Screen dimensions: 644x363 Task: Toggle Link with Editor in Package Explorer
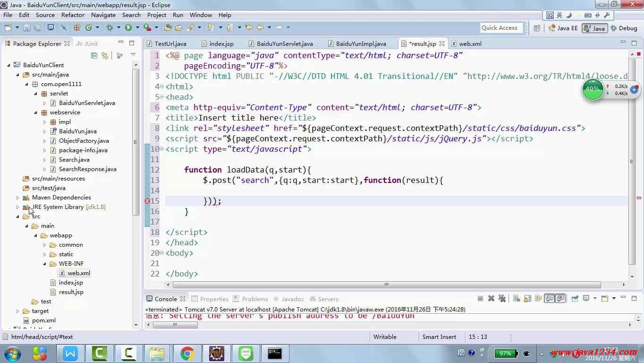(105, 55)
